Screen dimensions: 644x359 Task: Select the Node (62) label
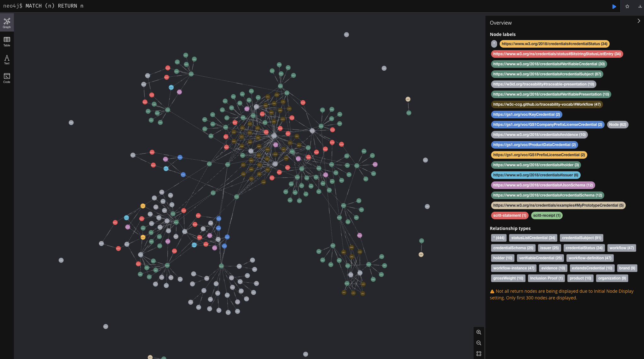click(x=617, y=125)
